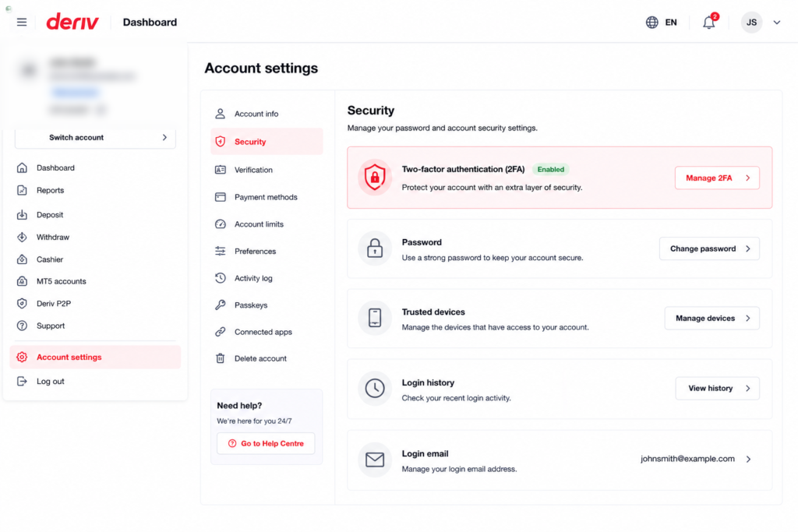Click the Login email envelope icon
798x532 pixels.
pos(375,460)
